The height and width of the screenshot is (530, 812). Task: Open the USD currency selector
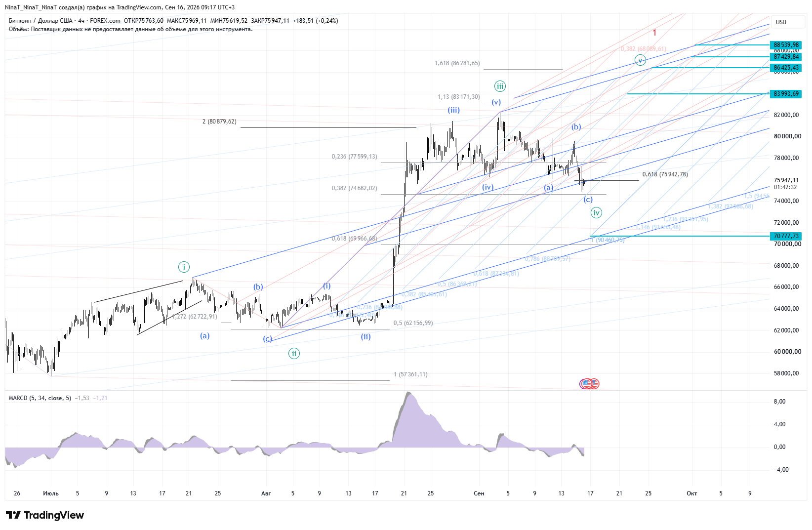click(781, 22)
